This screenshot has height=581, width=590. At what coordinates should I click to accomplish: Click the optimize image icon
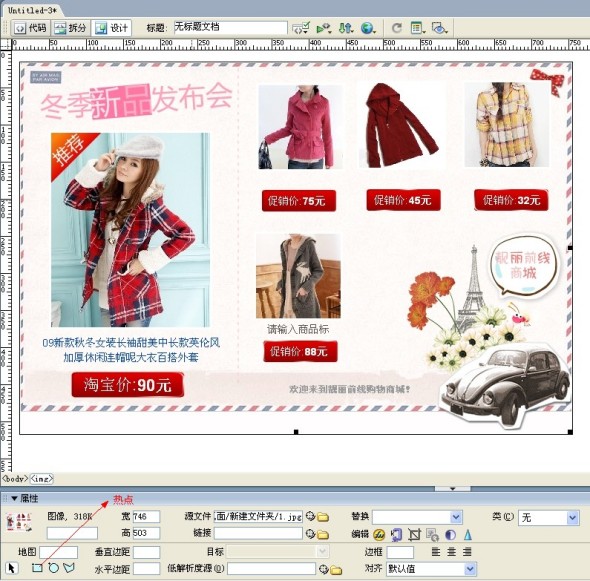(396, 535)
